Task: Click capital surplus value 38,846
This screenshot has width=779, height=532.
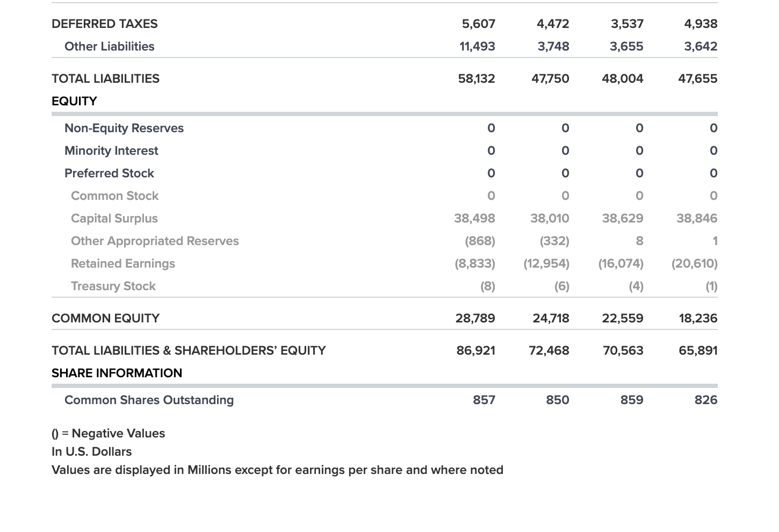Action: 697,218
